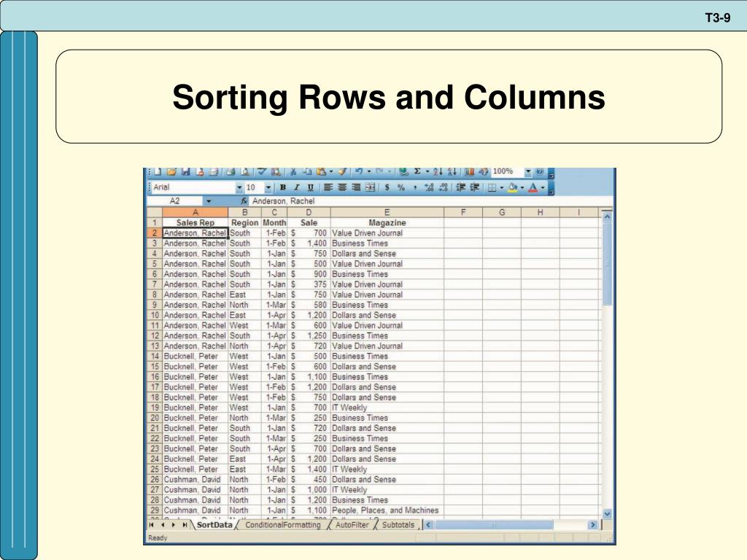Toggle Underline formatting
Screen dimensions: 747x560
coord(310,187)
